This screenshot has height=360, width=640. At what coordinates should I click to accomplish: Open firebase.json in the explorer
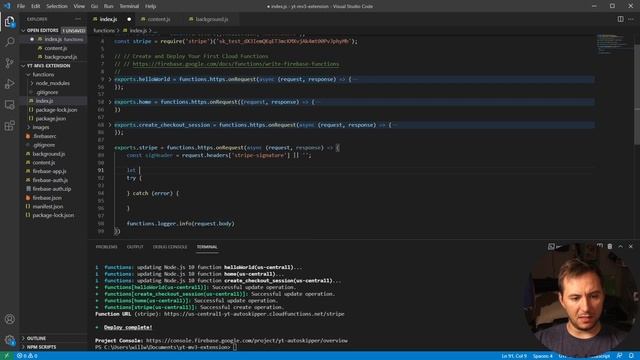pyautogui.click(x=47, y=198)
